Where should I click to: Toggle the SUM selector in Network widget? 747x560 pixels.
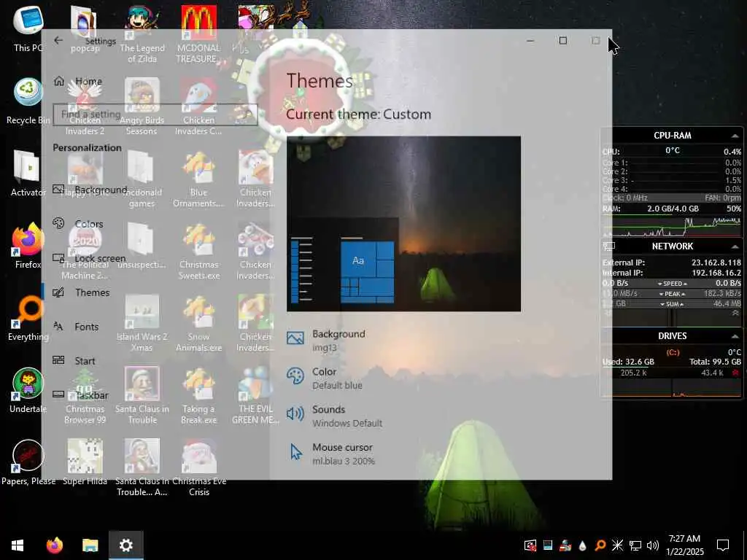[x=672, y=304]
